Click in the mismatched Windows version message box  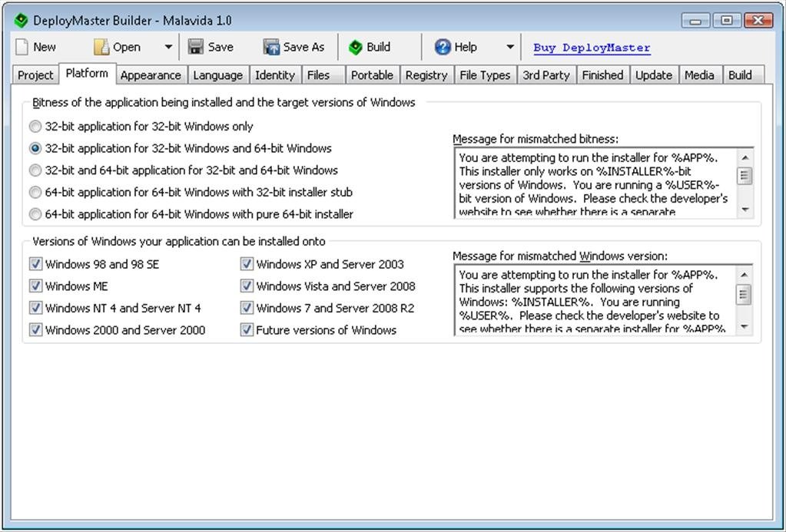click(x=595, y=300)
